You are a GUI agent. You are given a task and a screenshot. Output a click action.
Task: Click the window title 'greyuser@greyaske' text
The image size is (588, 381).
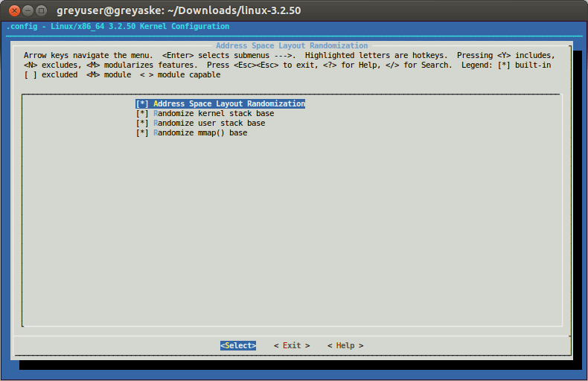click(x=109, y=11)
